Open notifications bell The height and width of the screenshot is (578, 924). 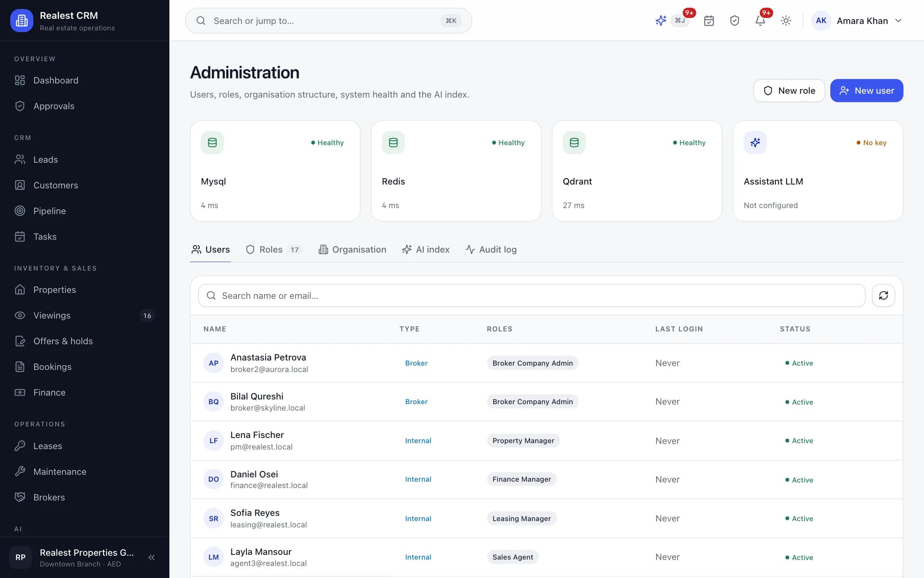(x=760, y=21)
